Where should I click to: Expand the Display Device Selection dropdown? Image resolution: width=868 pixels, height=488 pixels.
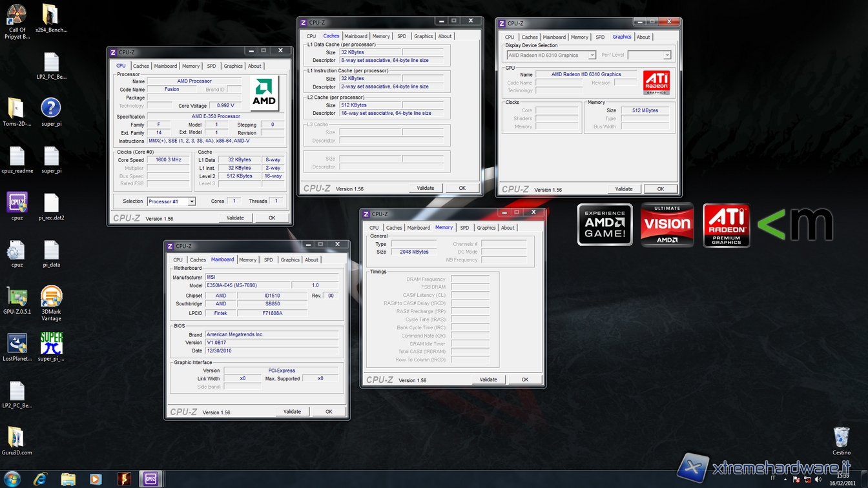click(x=592, y=56)
